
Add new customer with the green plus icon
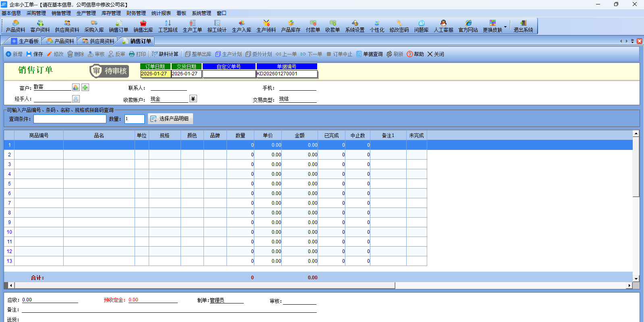(85, 87)
